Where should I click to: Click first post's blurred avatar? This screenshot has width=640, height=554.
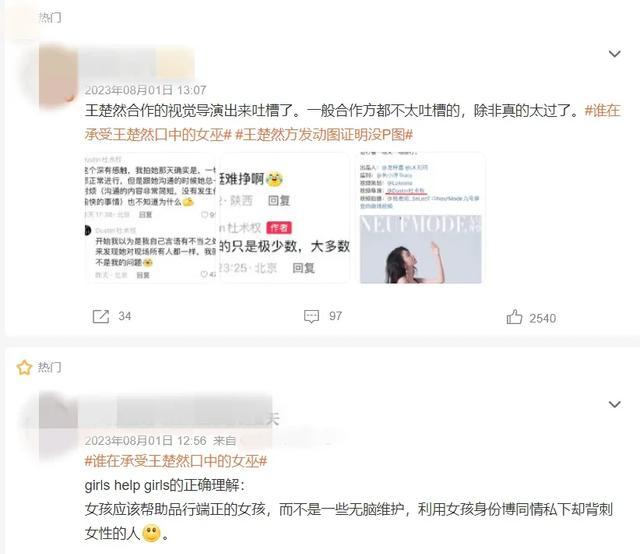(x=57, y=76)
